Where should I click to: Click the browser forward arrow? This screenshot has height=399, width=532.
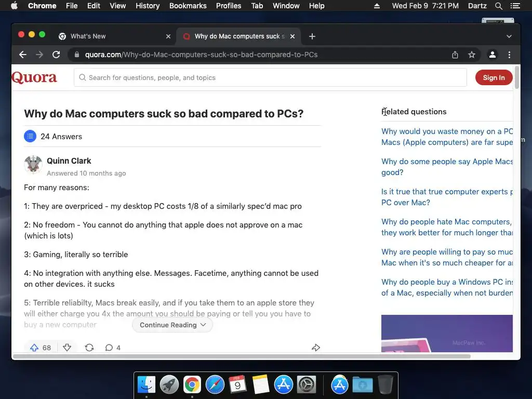tap(39, 55)
